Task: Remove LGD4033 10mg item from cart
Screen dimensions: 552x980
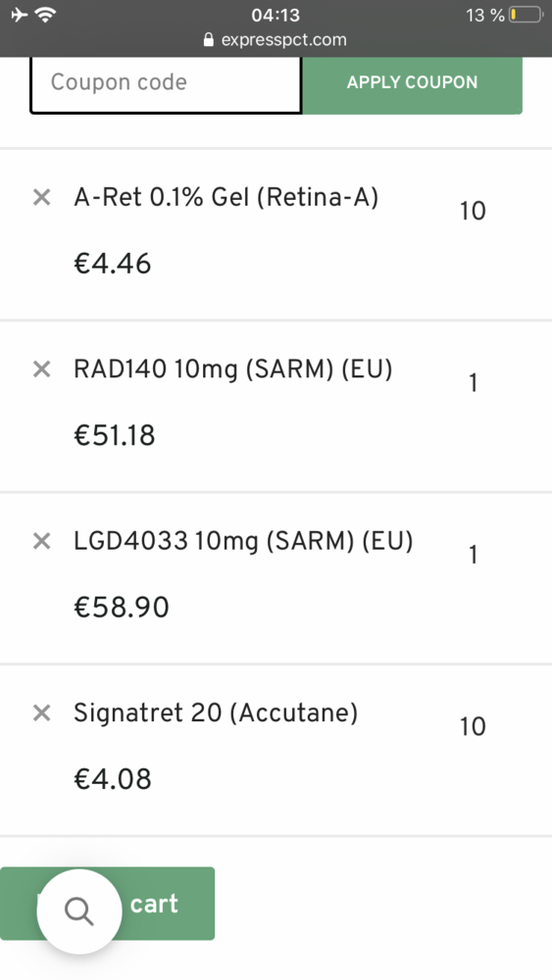Action: pos(41,541)
